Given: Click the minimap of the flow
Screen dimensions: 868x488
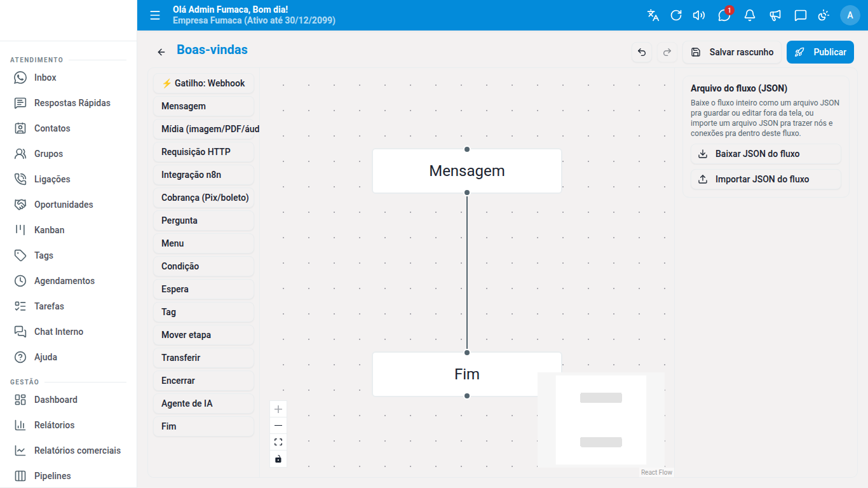Looking at the screenshot, I should pyautogui.click(x=601, y=420).
